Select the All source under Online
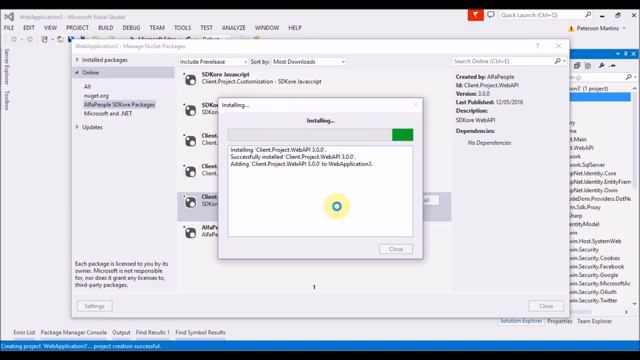Viewport: 640px width, 360px height. point(87,87)
